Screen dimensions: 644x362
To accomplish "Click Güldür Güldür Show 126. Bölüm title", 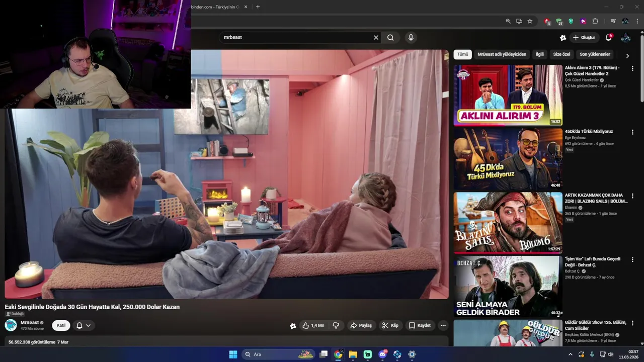I will point(596,325).
